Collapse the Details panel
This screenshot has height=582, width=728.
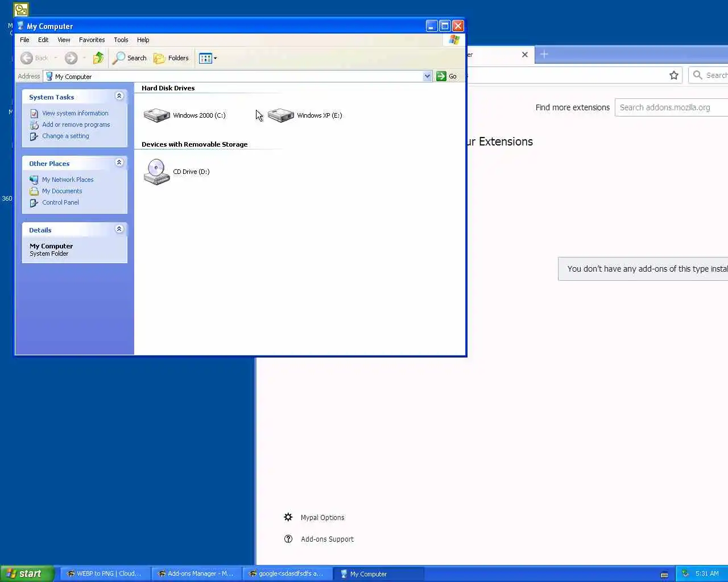point(119,229)
